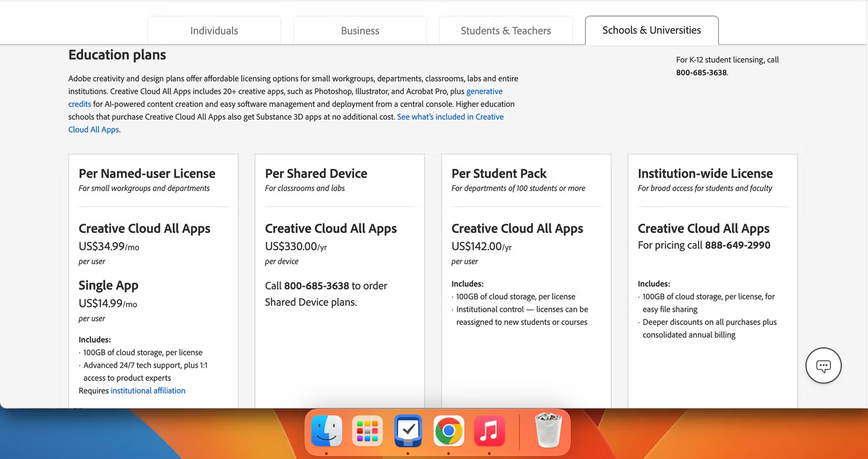Open Launchpad from the Dock
The height and width of the screenshot is (459, 868).
[x=367, y=431]
